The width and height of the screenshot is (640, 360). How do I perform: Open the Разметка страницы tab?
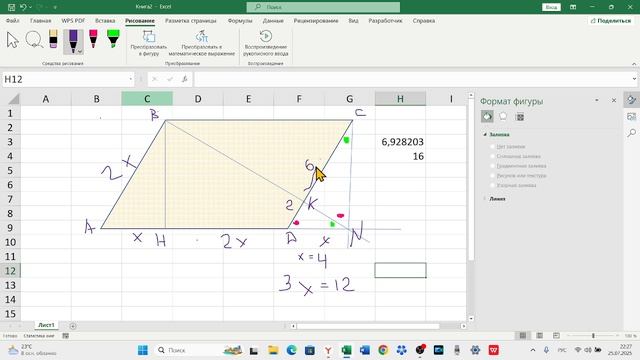[x=191, y=20]
